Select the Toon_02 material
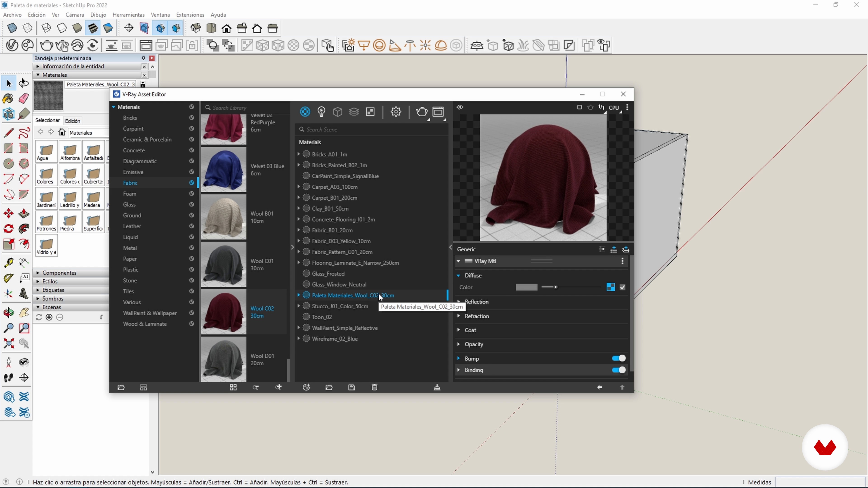The width and height of the screenshot is (868, 488). 322,317
